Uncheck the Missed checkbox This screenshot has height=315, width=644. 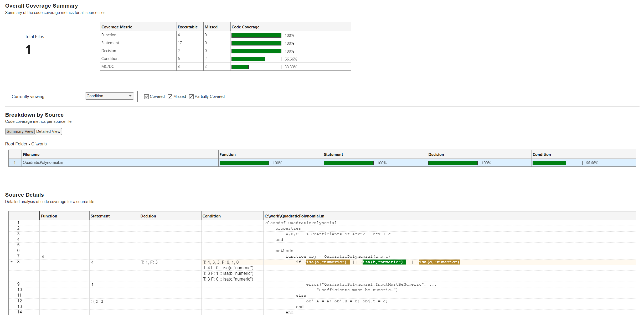click(x=170, y=96)
